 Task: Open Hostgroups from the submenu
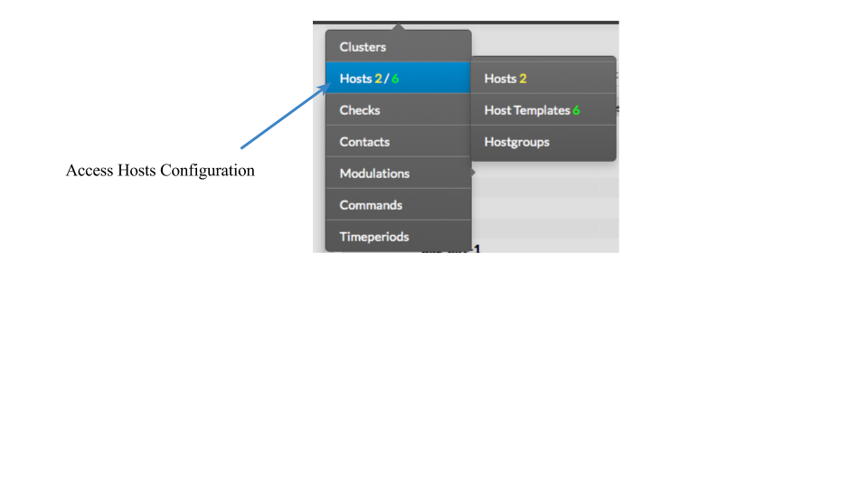coord(543,141)
